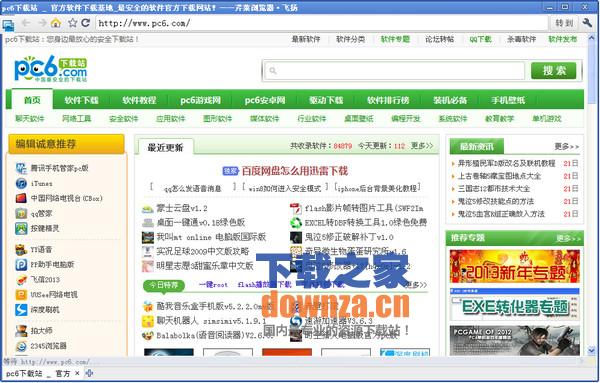The height and width of the screenshot is (383, 600).
Task: Open a new tab with plus icon
Action: click(89, 373)
